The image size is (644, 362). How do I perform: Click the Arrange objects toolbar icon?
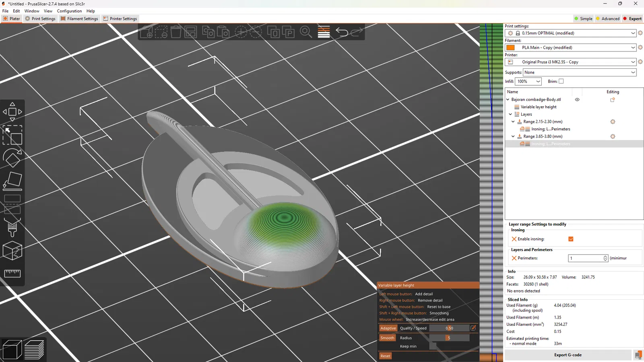[x=190, y=32]
